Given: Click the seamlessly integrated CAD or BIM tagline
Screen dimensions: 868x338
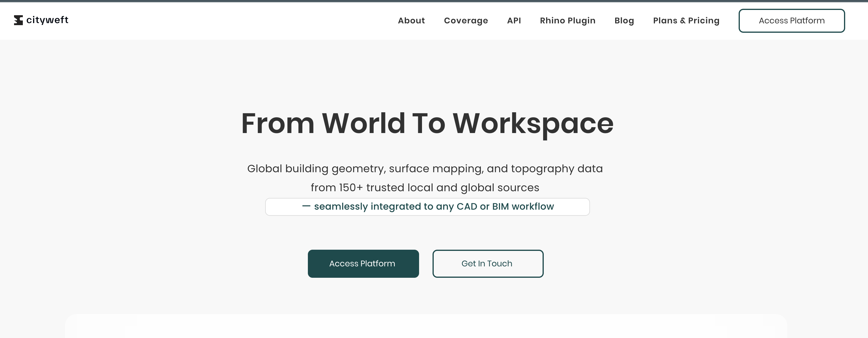Looking at the screenshot, I should tap(427, 207).
